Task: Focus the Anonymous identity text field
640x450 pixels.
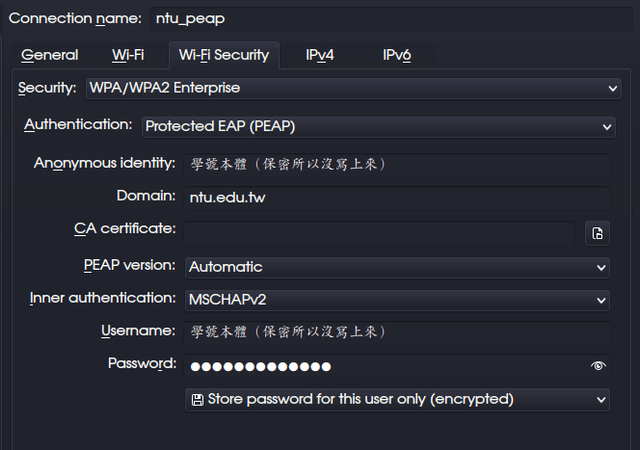Action: tap(396, 164)
